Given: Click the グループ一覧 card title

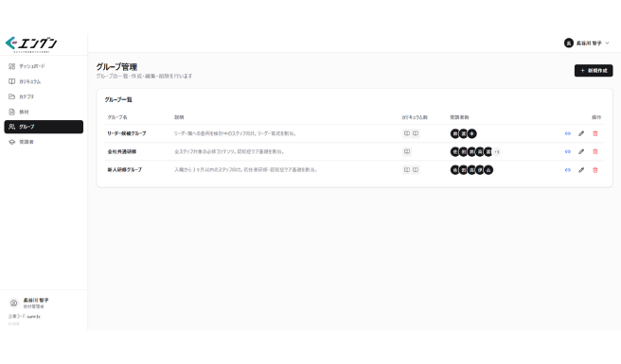Looking at the screenshot, I should (118, 99).
